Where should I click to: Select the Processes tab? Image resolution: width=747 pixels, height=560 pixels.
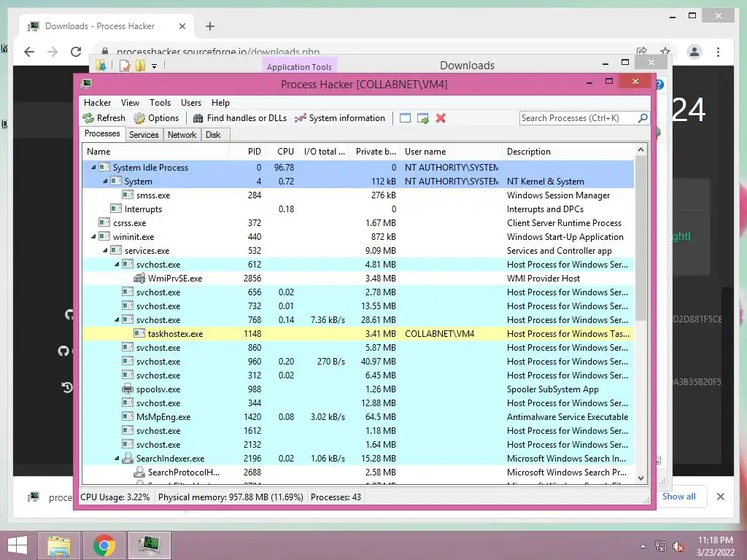102,134
